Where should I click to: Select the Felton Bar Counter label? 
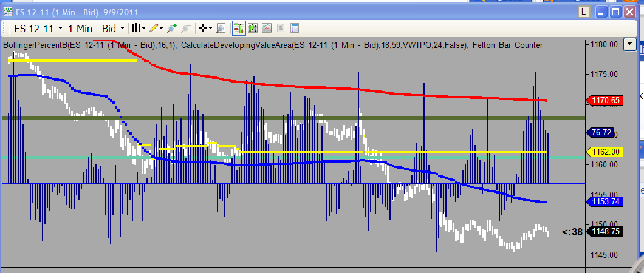pyautogui.click(x=509, y=45)
